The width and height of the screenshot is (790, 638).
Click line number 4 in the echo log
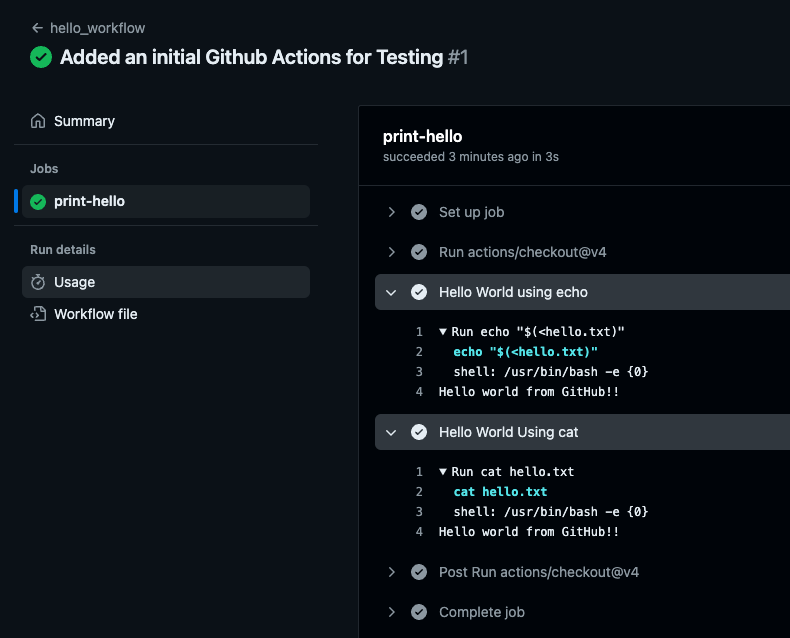[419, 392]
